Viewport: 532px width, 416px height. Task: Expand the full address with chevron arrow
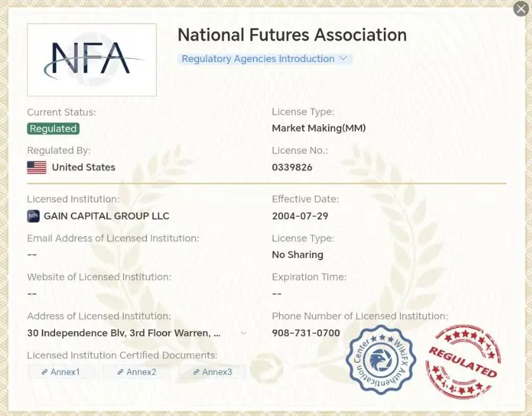coord(243,333)
